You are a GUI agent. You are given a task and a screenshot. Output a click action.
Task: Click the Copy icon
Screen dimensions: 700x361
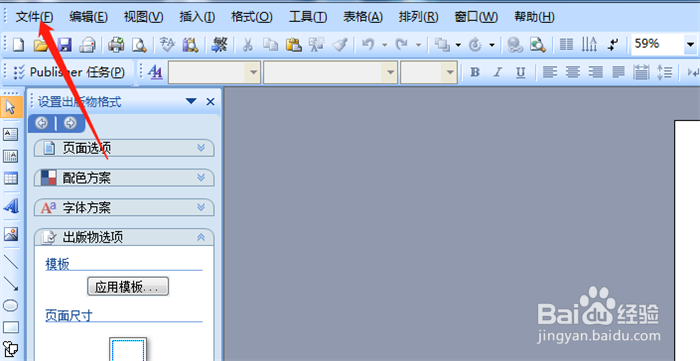coord(270,45)
